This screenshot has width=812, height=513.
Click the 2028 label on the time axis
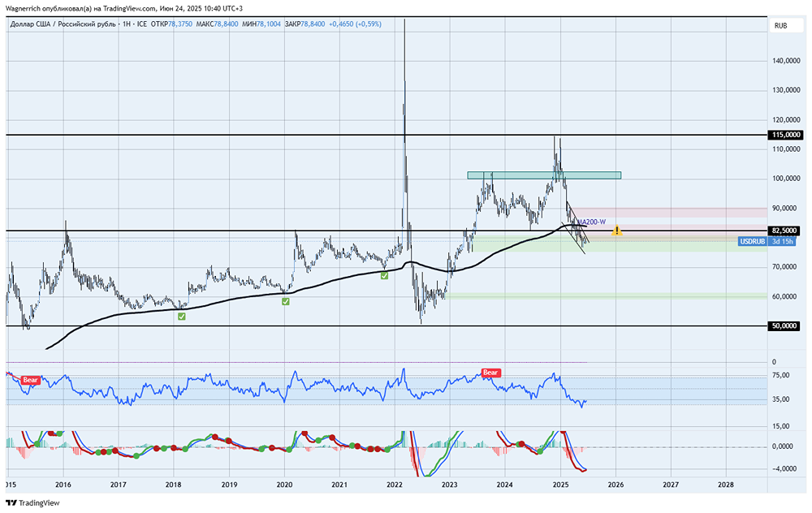tap(725, 485)
